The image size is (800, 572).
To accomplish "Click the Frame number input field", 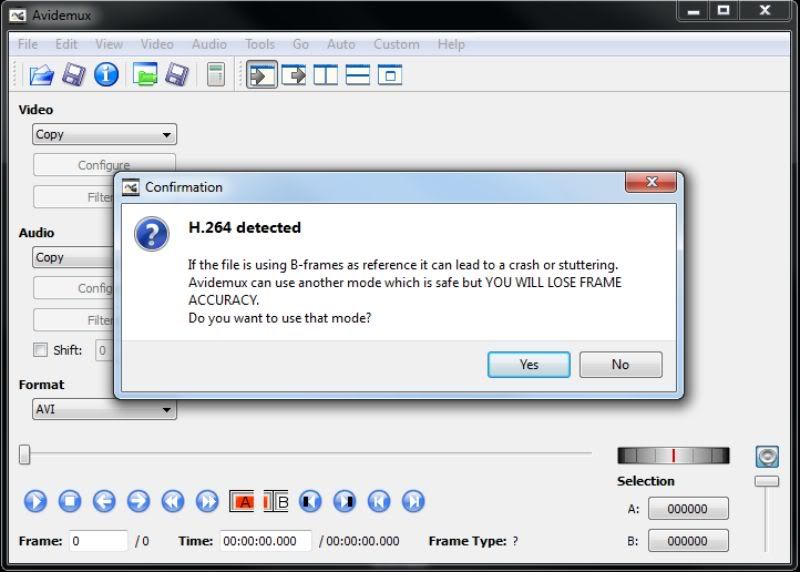I will click(98, 541).
